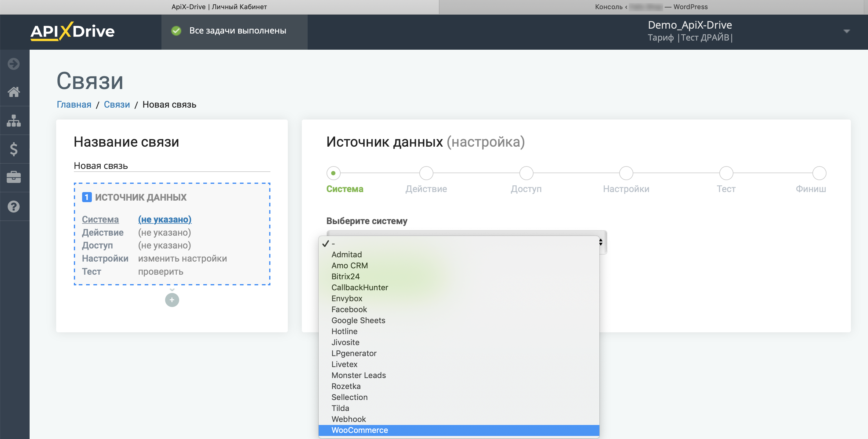Click the Доступ row label in source block
This screenshot has height=439, width=868.
click(x=97, y=245)
